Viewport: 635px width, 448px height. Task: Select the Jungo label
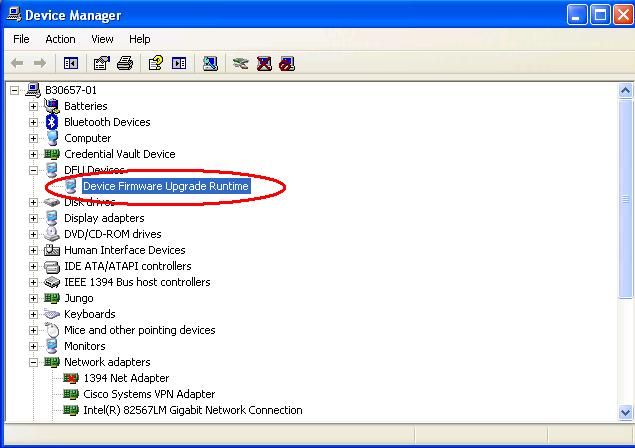point(79,299)
